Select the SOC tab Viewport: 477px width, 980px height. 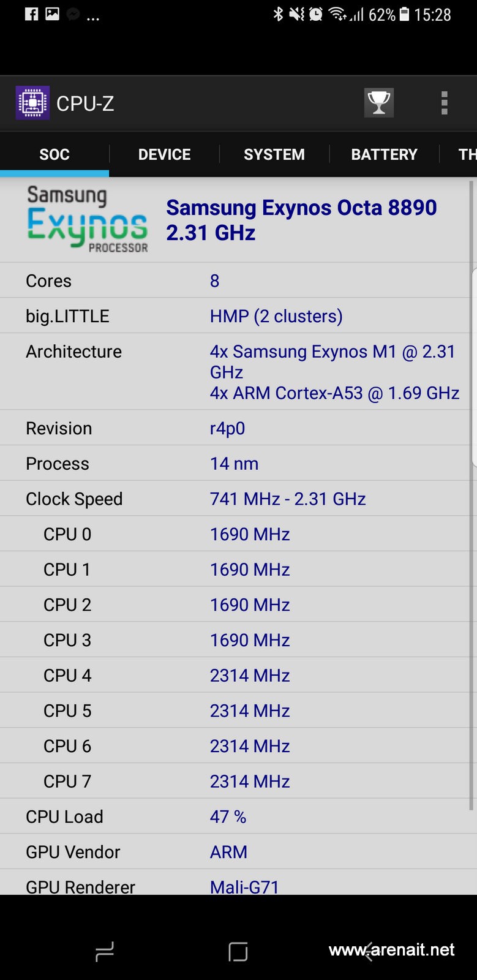(54, 154)
